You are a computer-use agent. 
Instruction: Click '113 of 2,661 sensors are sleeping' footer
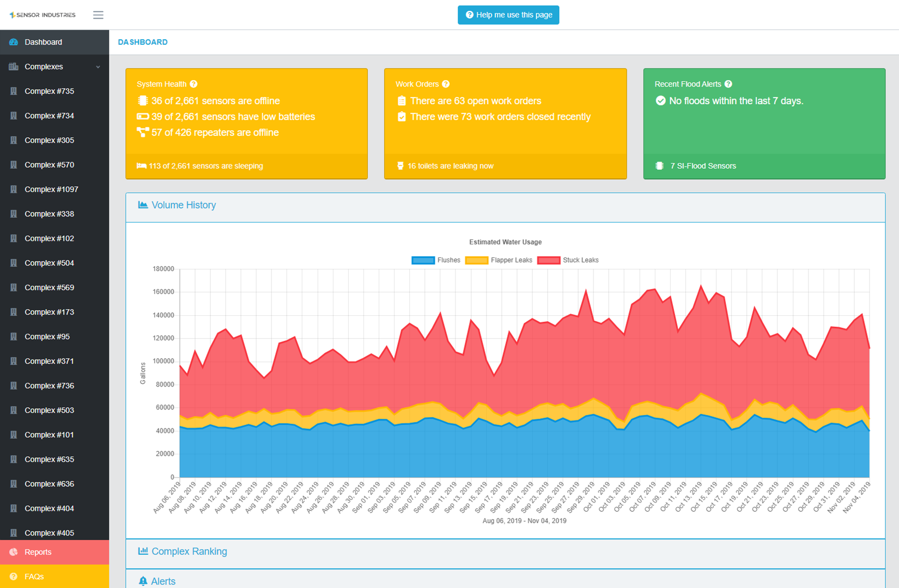click(246, 166)
